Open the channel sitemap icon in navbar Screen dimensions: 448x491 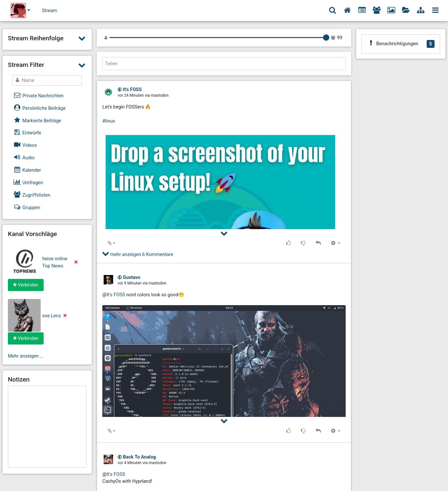coord(420,10)
